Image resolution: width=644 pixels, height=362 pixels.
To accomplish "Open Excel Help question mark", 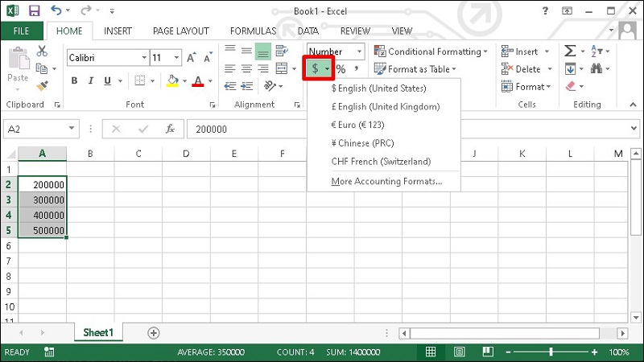I will pyautogui.click(x=545, y=10).
